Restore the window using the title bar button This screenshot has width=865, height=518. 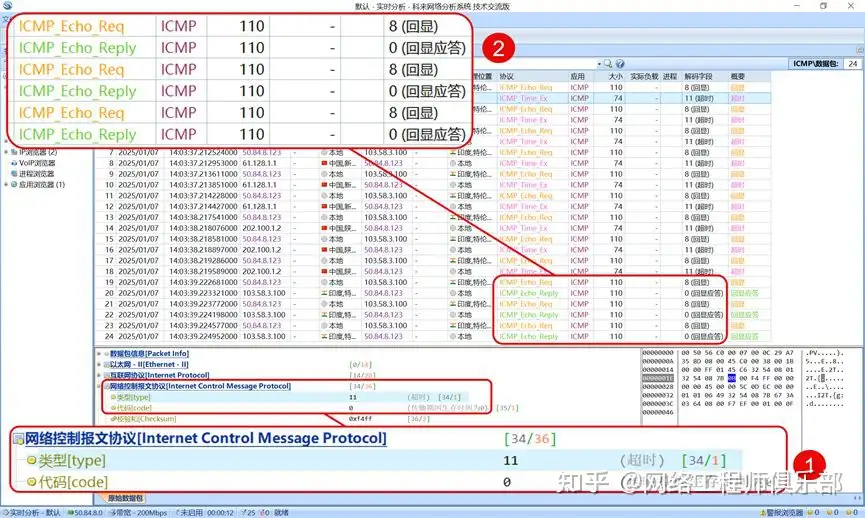(823, 6)
